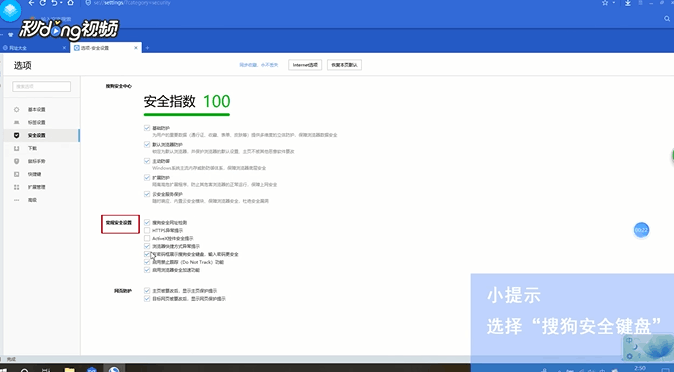Focus the 搜索选项 search field
Screen dimensions: 674x372
coord(42,86)
